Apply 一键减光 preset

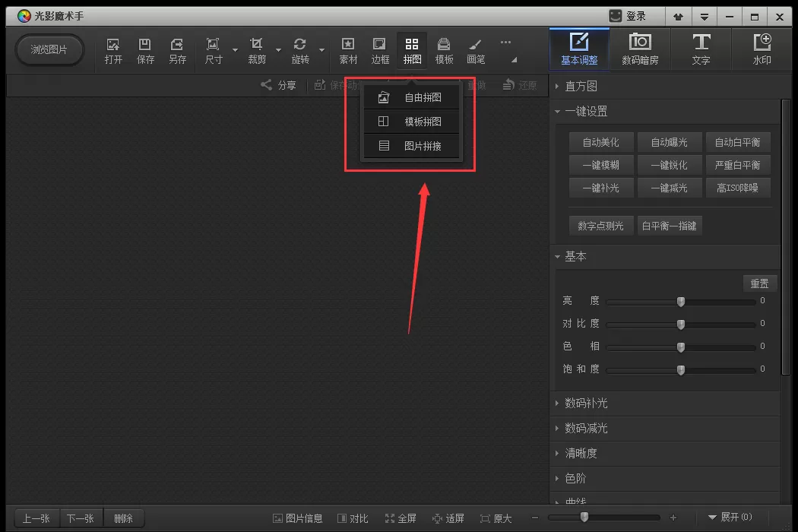pyautogui.click(x=670, y=188)
